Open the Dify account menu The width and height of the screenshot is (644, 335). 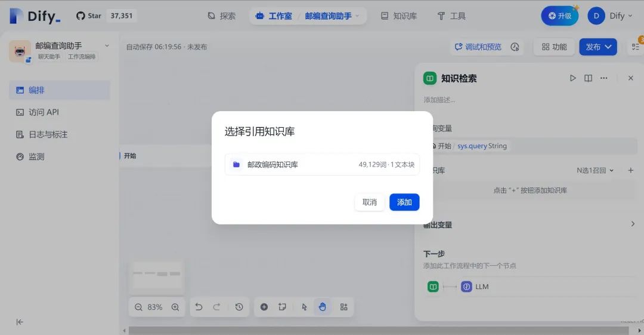[621, 16]
